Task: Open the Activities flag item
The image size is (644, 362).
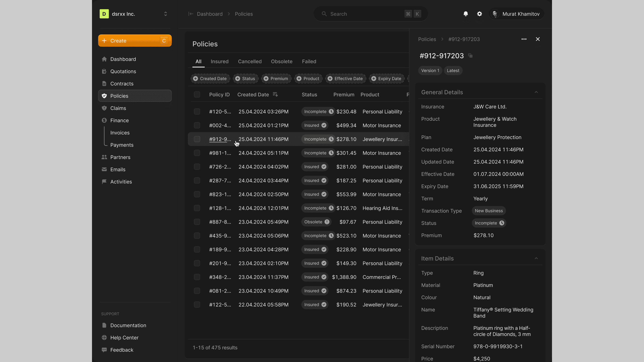Action: point(121,182)
